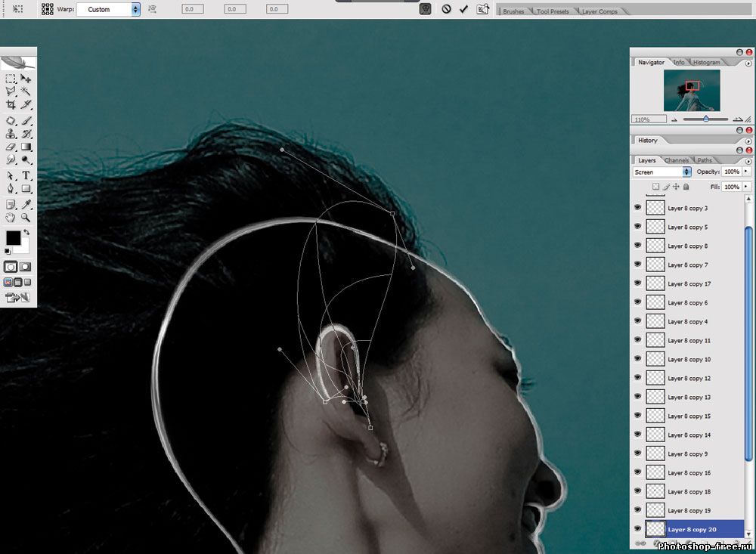Open the Histogram tab
Image resolution: width=756 pixels, height=554 pixels.
(x=706, y=62)
